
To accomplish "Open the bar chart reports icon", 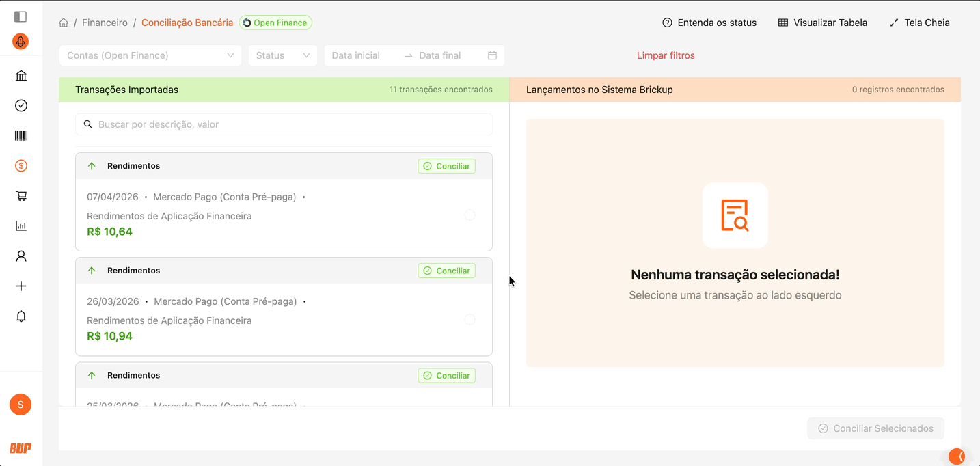I will (x=21, y=226).
